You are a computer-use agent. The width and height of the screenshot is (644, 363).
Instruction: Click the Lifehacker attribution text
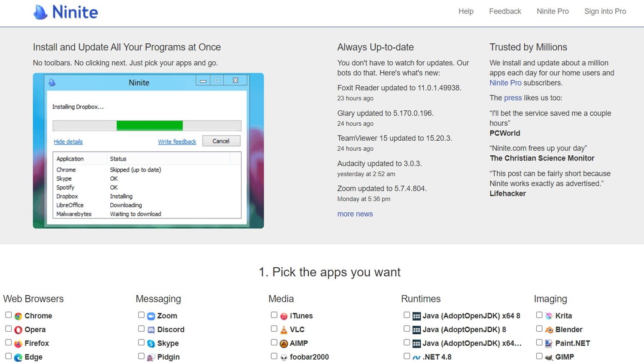[x=508, y=194]
